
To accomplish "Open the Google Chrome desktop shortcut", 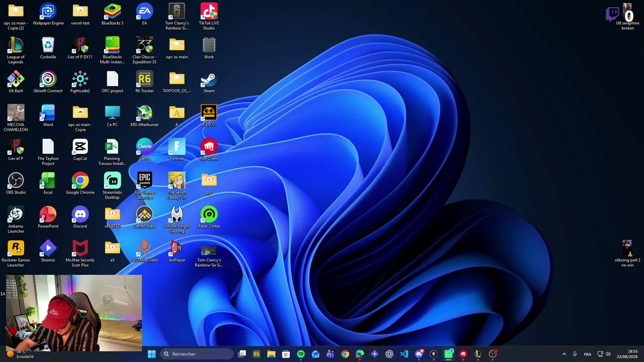I will tap(80, 184).
